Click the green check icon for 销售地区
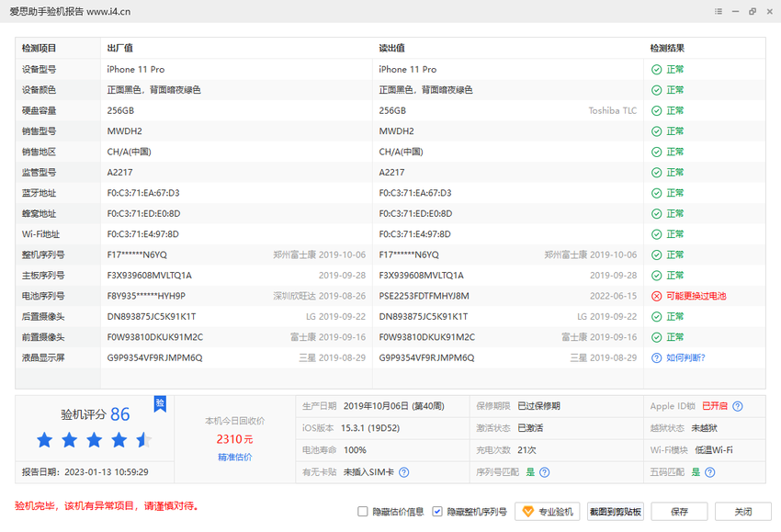This screenshot has height=532, width=781. (656, 152)
